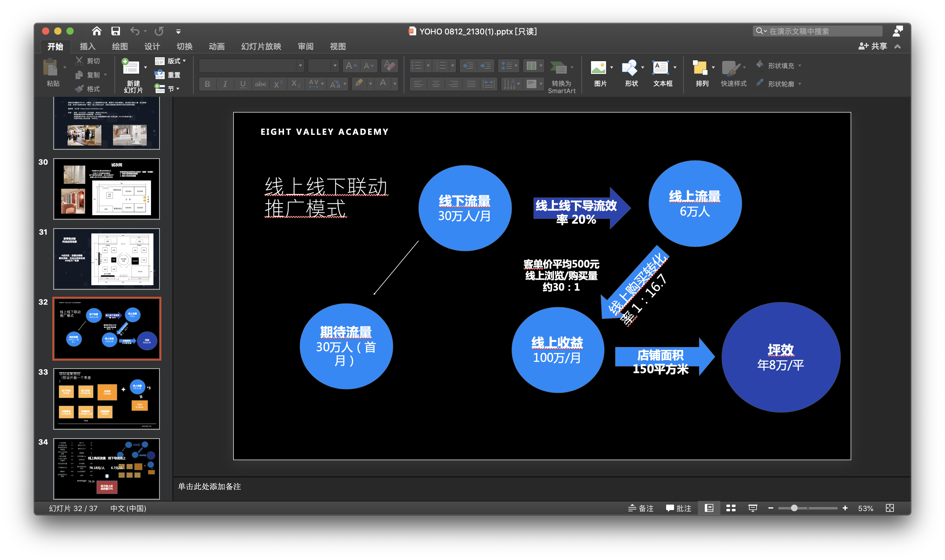Click the redo arrow icon
945x560 pixels.
(159, 31)
